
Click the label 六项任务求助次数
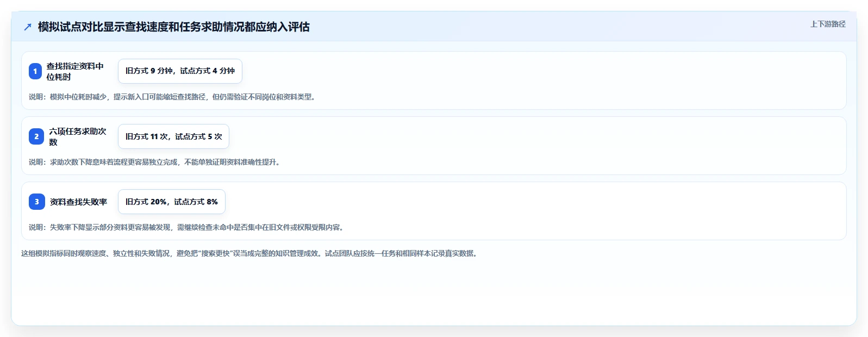pyautogui.click(x=78, y=136)
